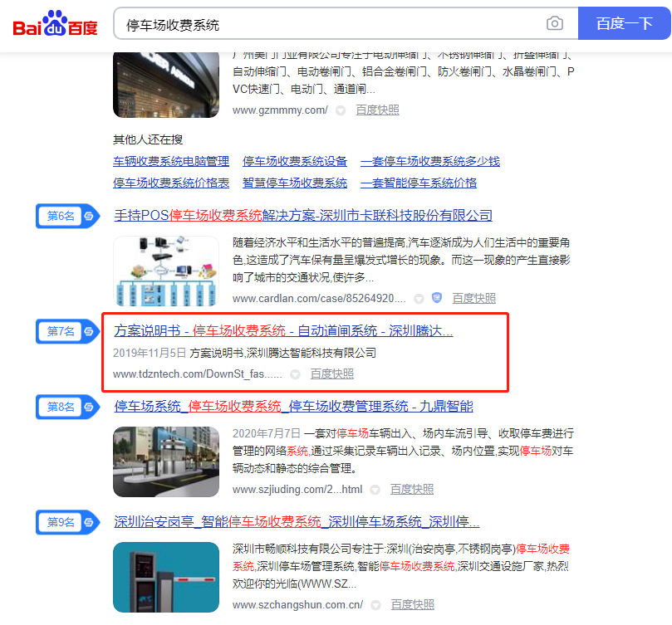Open related search 停车场收费系统设备

pos(295,162)
